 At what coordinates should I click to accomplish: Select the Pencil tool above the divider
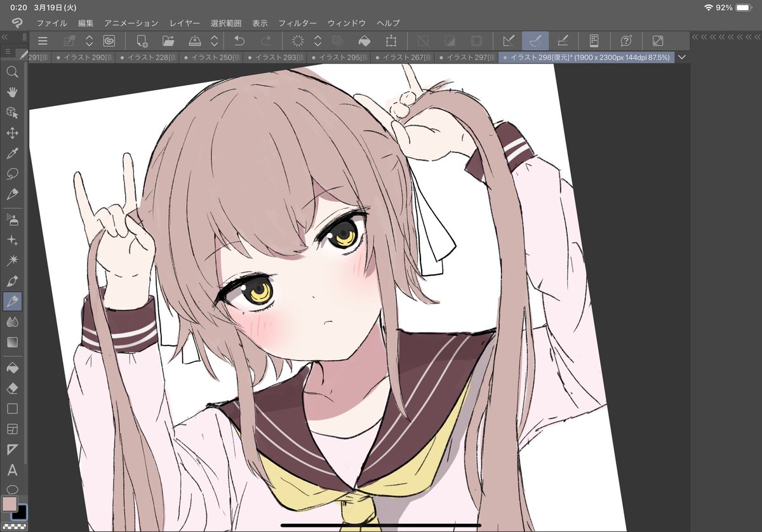click(x=12, y=194)
